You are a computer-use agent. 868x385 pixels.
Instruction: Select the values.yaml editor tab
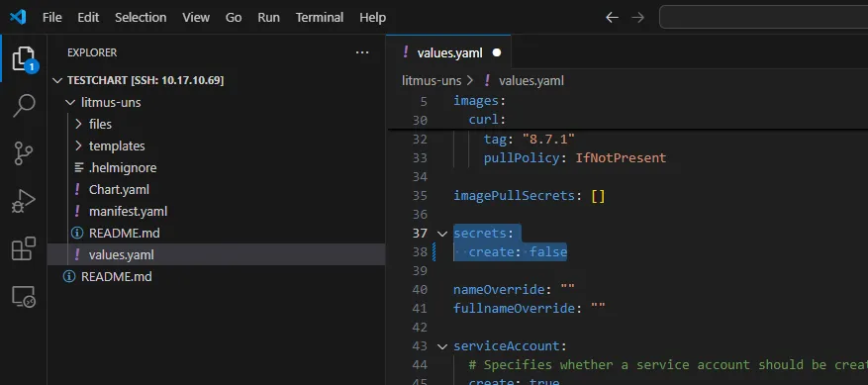[x=448, y=52]
